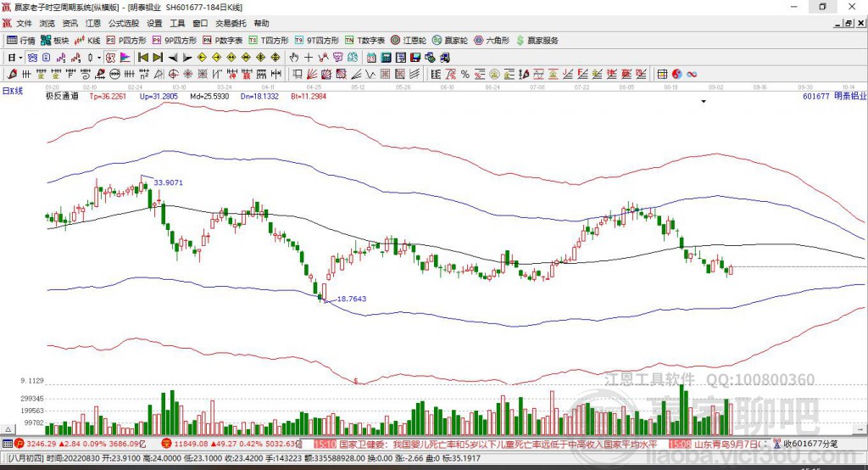Open the 帮助 menu

point(261,23)
